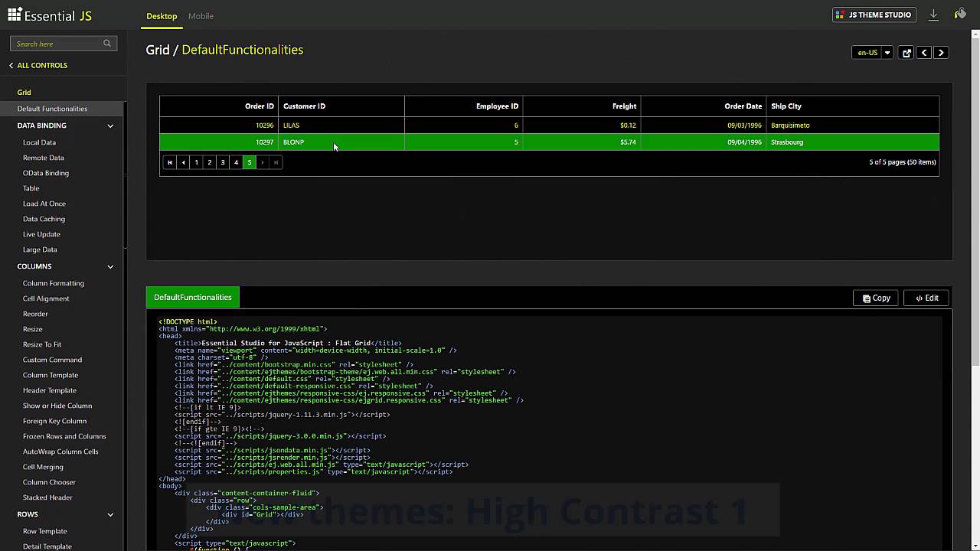
Task: Select the DefaultFunctionalities source code tab
Action: tap(193, 298)
